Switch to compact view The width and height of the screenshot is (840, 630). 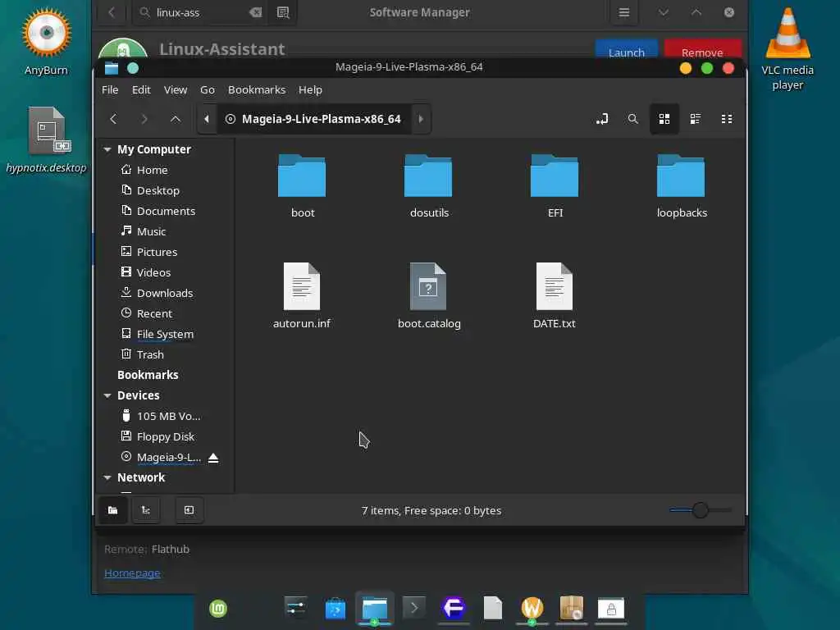point(727,119)
